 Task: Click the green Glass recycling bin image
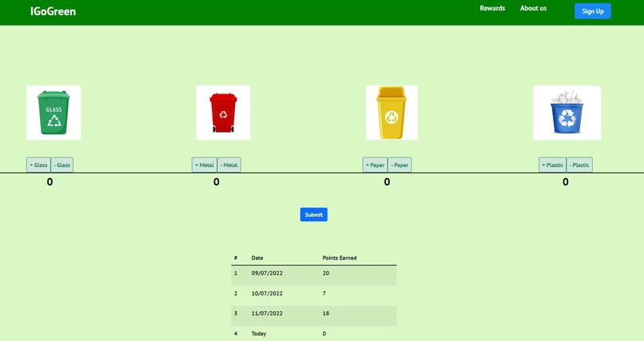click(x=54, y=113)
